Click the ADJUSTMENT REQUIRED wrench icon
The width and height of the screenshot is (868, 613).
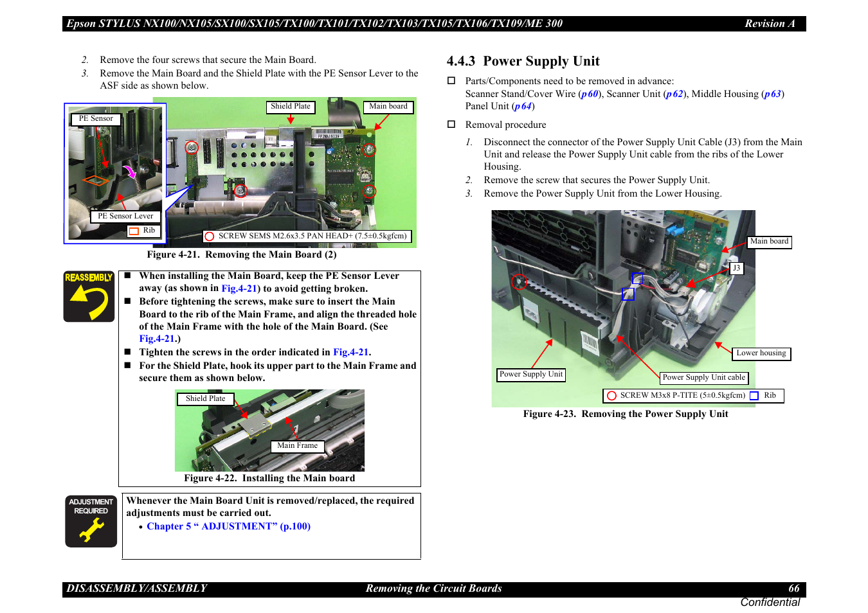91,521
